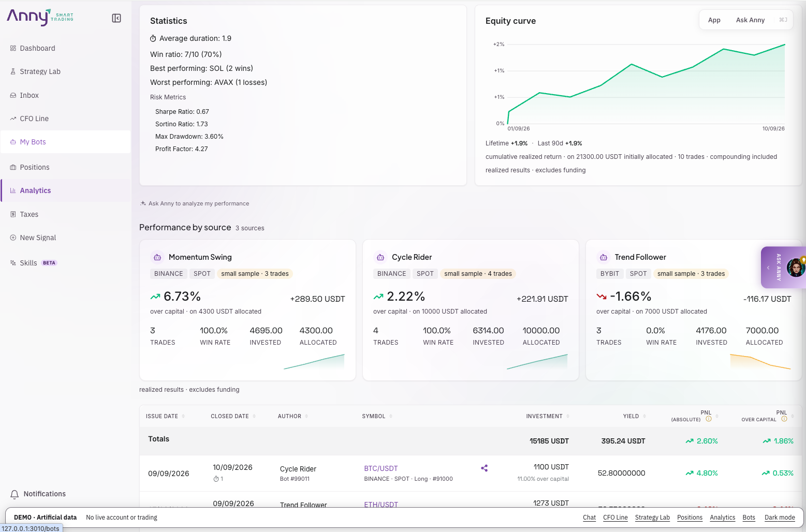This screenshot has height=532, width=806.
Task: Click the Taxes icon in the sidebar
Action: pyautogui.click(x=13, y=214)
